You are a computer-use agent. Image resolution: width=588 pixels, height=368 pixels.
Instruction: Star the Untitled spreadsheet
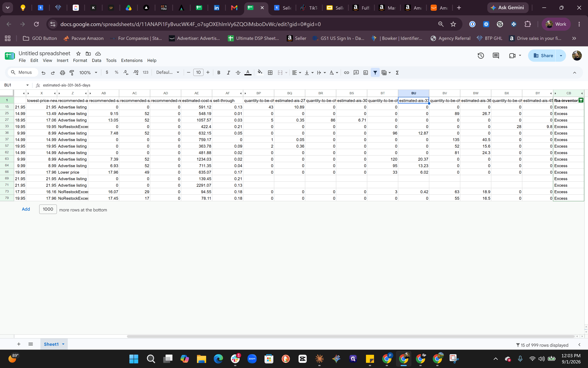(x=78, y=53)
